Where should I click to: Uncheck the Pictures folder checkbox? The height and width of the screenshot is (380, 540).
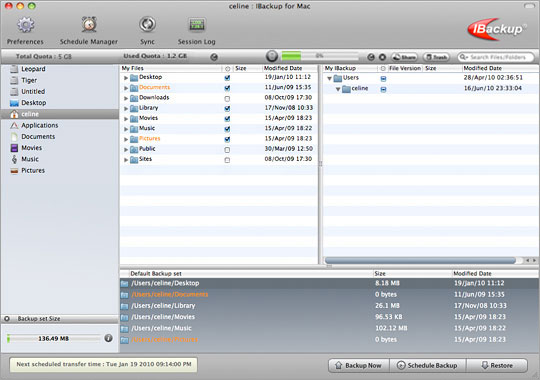click(227, 140)
